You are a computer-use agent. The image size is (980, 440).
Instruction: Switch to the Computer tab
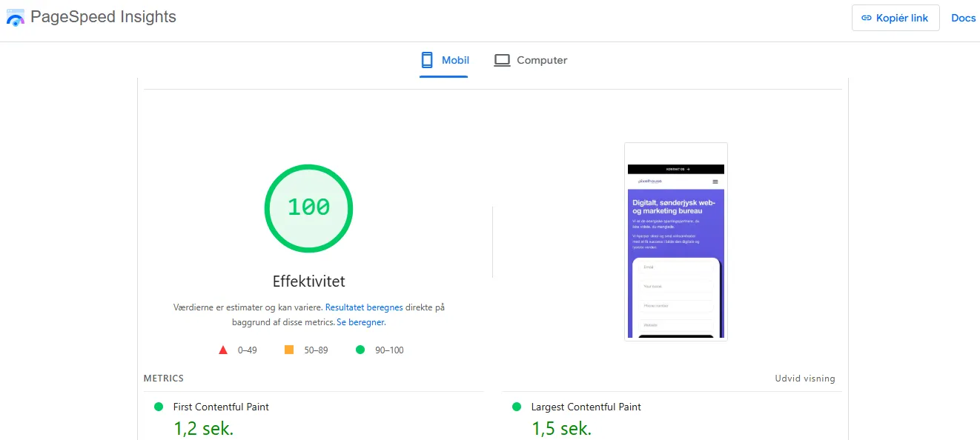(x=531, y=61)
